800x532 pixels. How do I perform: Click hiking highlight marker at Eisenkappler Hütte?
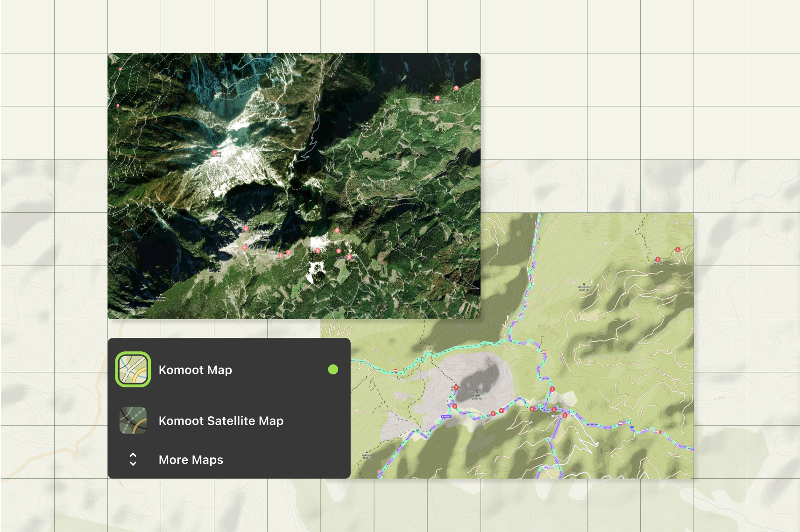click(x=565, y=415)
